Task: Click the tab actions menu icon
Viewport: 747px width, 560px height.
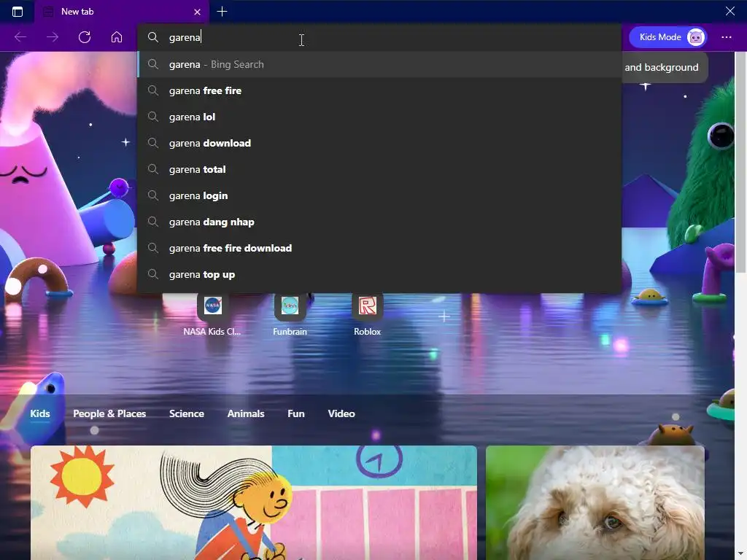Action: 18,12
